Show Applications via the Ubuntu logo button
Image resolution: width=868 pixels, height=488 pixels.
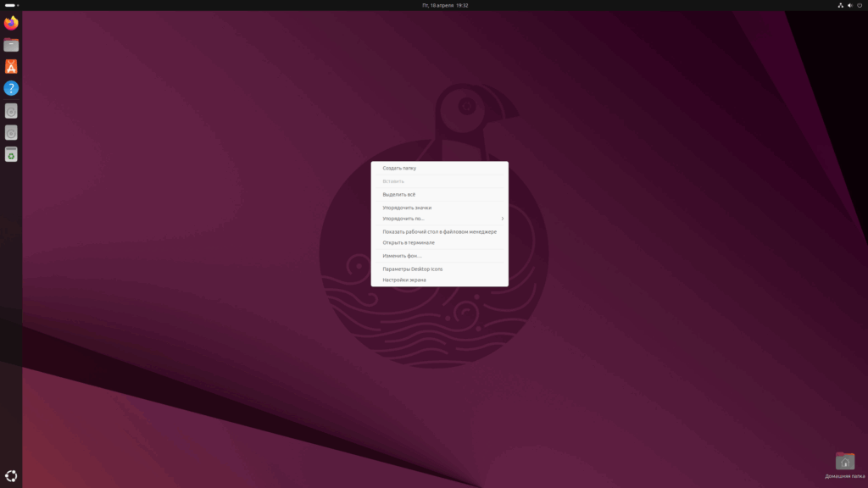(11, 476)
